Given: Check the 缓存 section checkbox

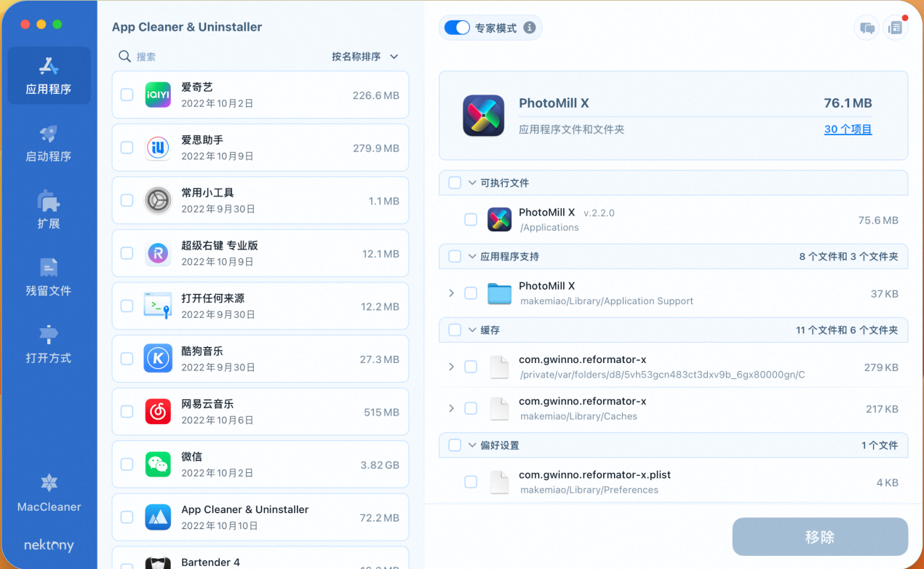Looking at the screenshot, I should (x=455, y=330).
